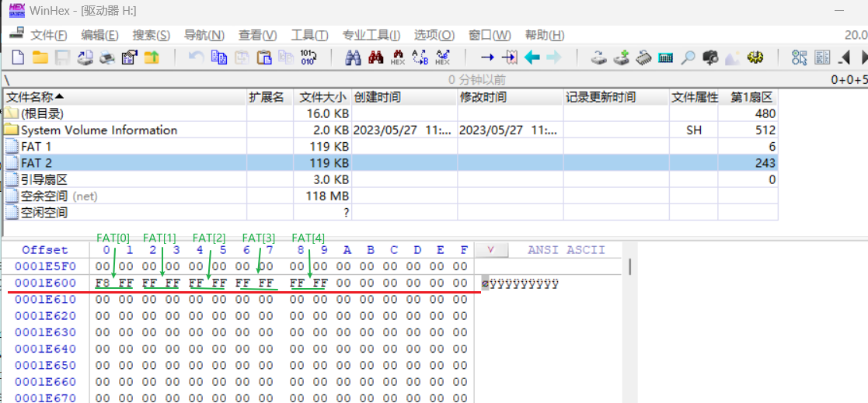Select the (根目录) folder row

click(x=390, y=114)
